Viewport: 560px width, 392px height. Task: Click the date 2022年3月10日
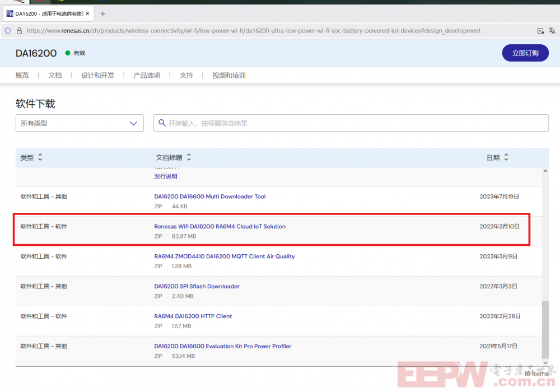(500, 226)
